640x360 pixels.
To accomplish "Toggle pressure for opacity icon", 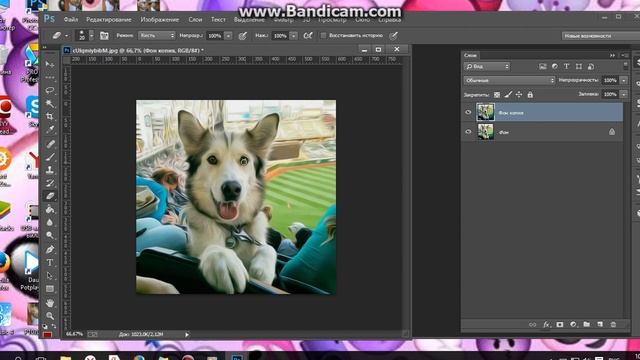I will click(242, 36).
